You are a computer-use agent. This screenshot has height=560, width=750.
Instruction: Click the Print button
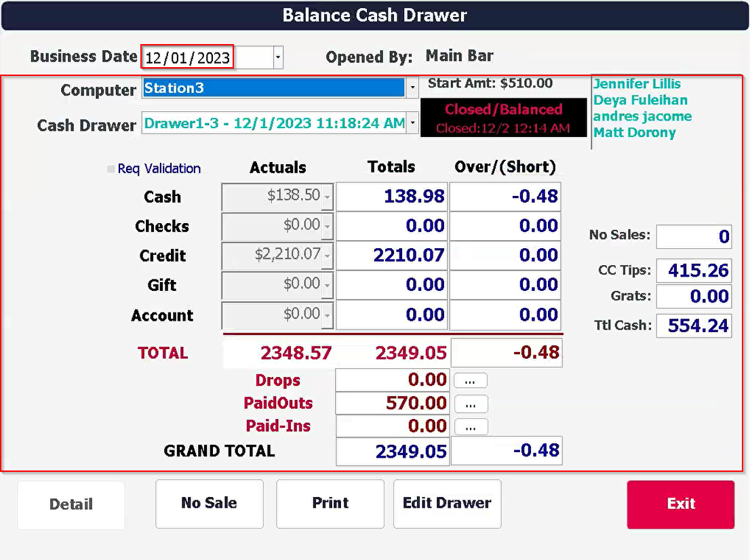(330, 504)
